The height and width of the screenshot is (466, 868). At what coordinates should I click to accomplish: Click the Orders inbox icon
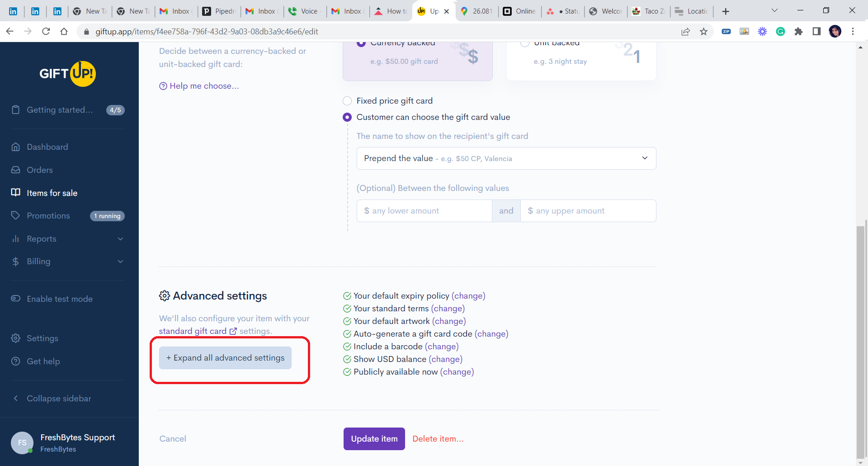pyautogui.click(x=16, y=170)
